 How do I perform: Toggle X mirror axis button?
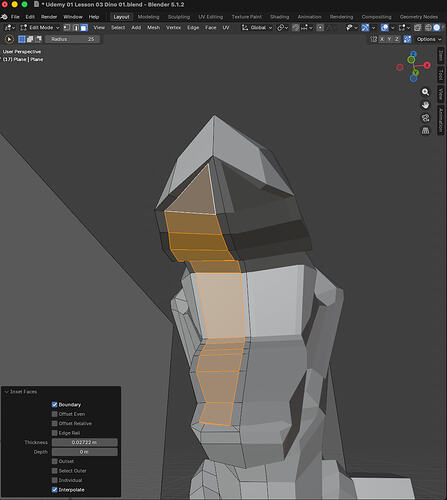382,39
